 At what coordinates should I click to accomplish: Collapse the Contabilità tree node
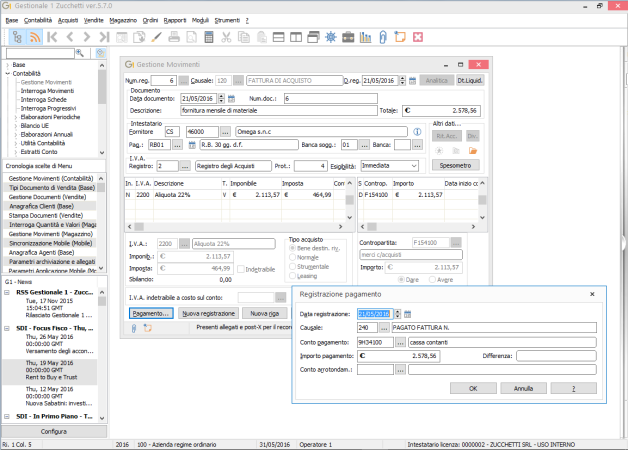click(x=8, y=74)
